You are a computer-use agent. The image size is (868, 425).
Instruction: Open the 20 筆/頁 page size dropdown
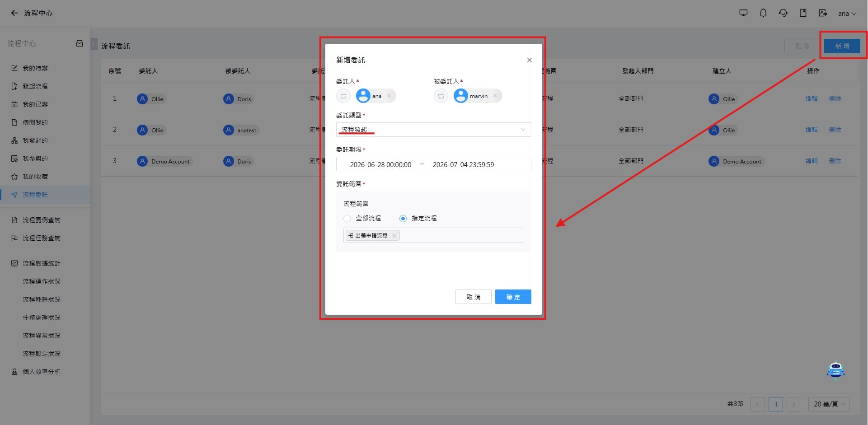tap(829, 404)
